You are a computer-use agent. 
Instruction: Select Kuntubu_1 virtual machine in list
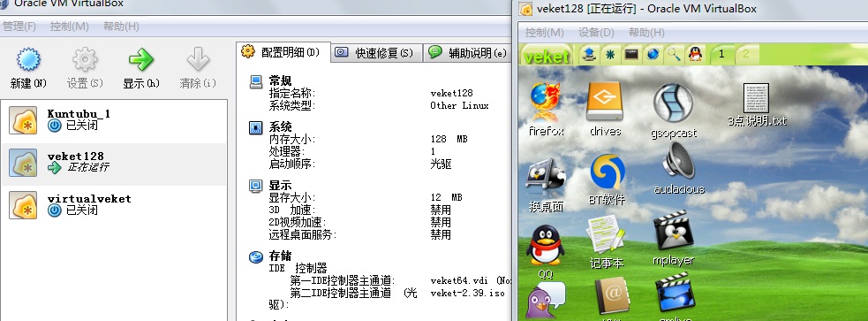coord(114,119)
